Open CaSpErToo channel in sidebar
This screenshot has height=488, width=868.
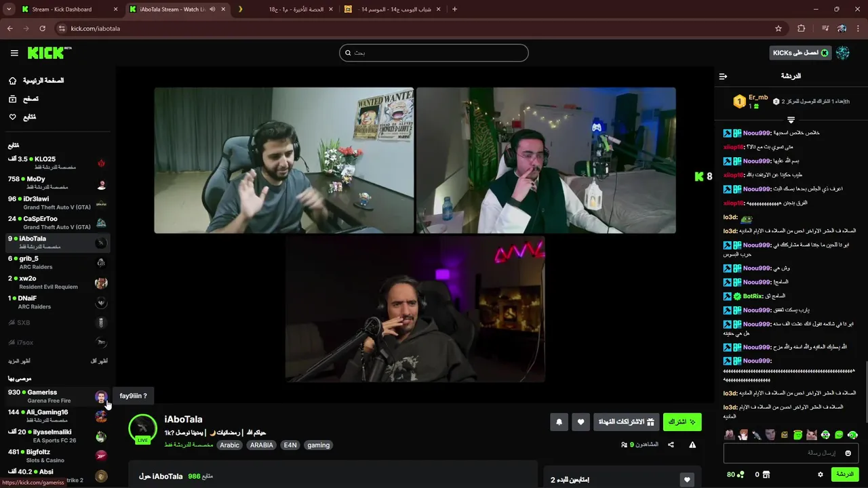(x=57, y=222)
